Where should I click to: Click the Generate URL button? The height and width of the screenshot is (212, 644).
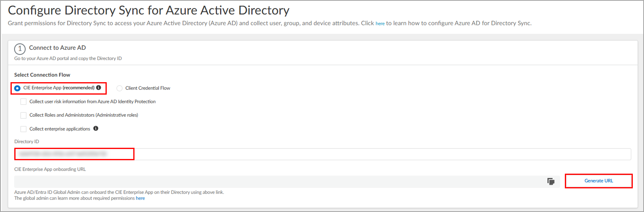click(x=598, y=181)
